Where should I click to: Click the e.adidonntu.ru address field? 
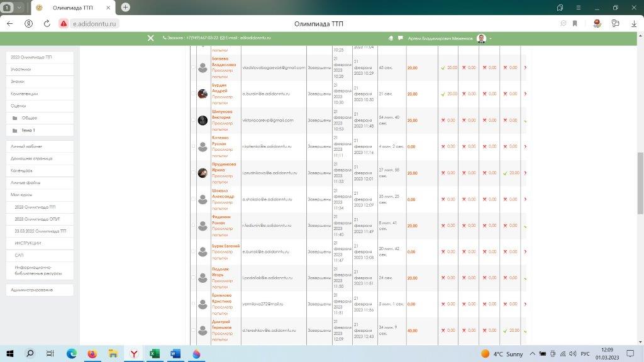[x=94, y=24]
